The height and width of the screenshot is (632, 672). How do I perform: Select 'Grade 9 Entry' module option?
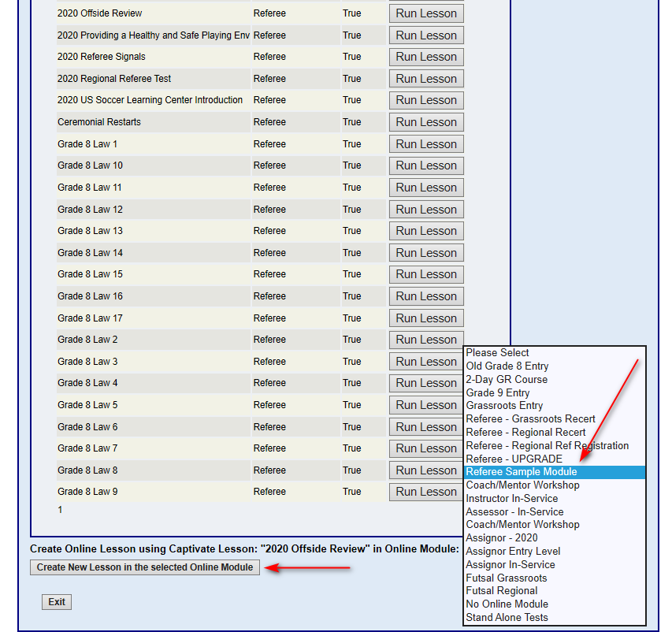coord(555,392)
